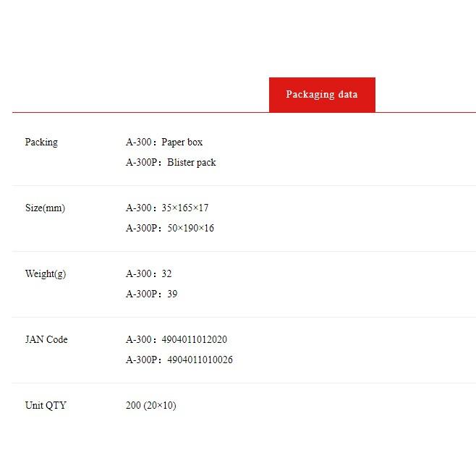Viewport: 476px width, 476px height.
Task: Select the 200 (20×10) quantity text
Action: 151,405
